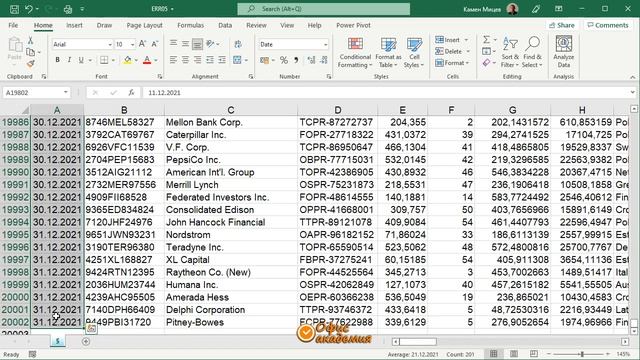Apply Comma Style format
The image size is (640, 360).
click(x=296, y=60)
